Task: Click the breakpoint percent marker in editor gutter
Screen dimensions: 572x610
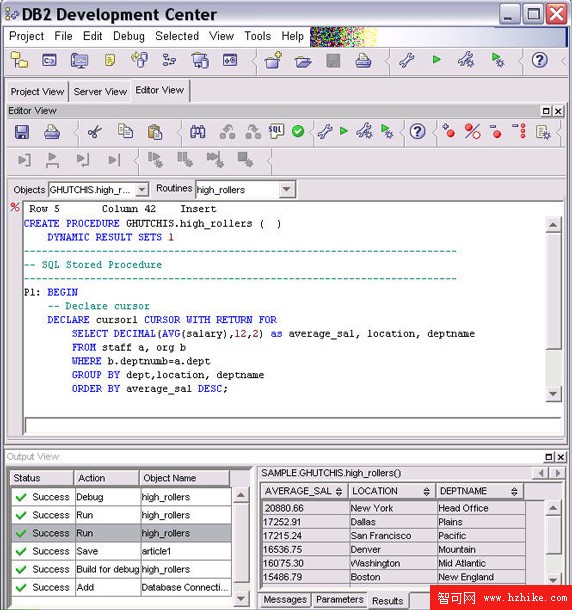Action: 15,207
